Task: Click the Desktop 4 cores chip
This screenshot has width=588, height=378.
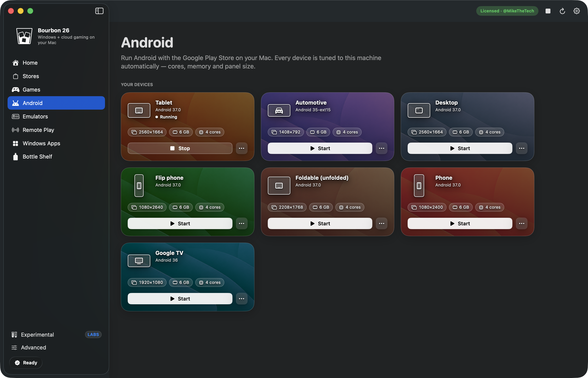Action: point(490,132)
